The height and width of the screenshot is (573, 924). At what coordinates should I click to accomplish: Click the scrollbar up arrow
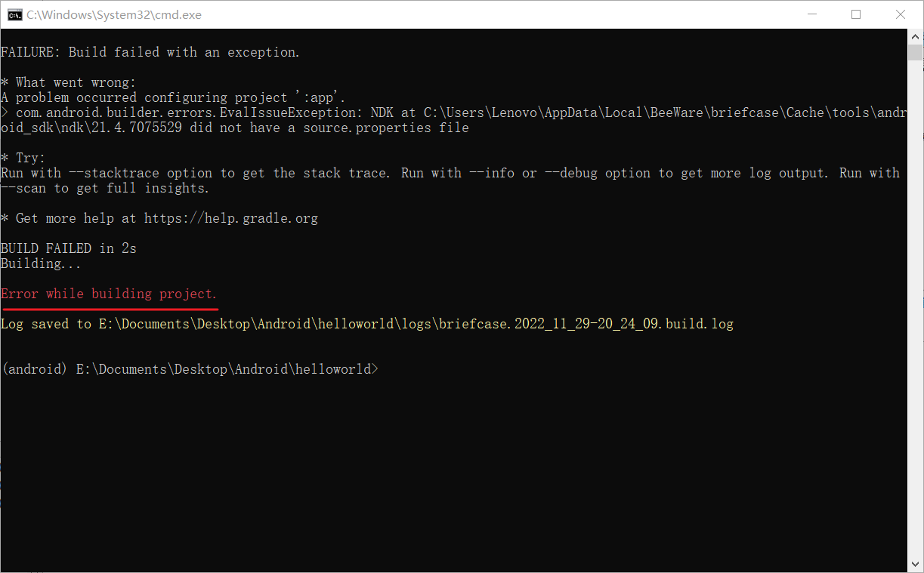tap(915, 35)
